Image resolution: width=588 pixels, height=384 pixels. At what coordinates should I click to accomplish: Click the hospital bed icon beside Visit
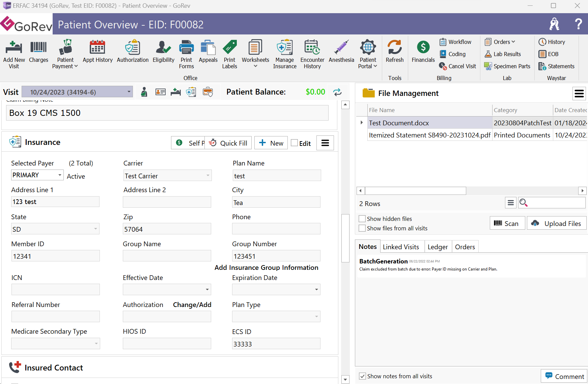(x=175, y=92)
